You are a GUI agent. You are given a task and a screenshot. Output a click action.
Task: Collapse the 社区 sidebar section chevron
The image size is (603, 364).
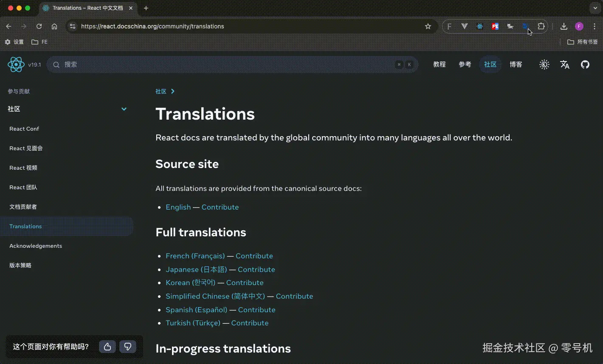tap(124, 109)
